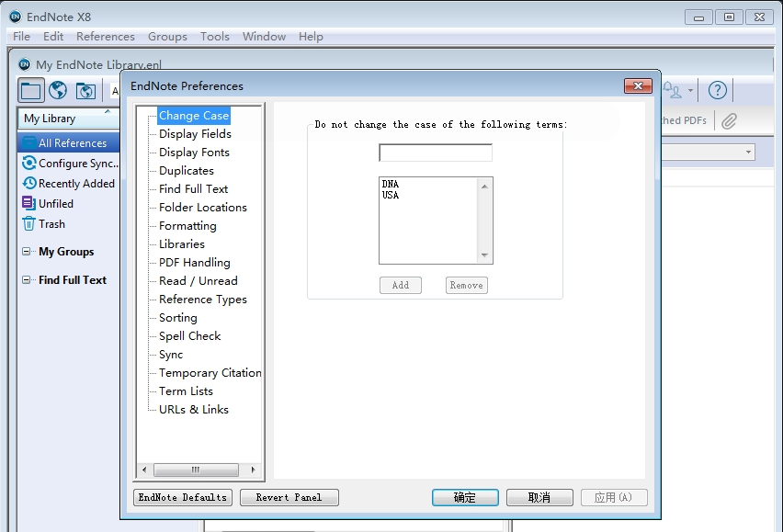Click the Recently Added clock icon
This screenshot has width=783, height=532.
pyautogui.click(x=29, y=183)
